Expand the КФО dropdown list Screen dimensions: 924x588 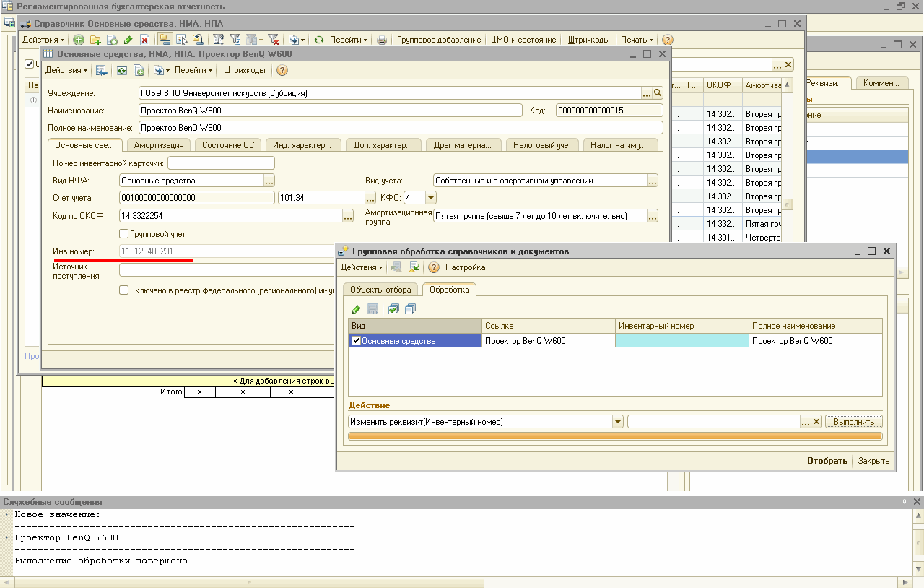[x=431, y=197]
